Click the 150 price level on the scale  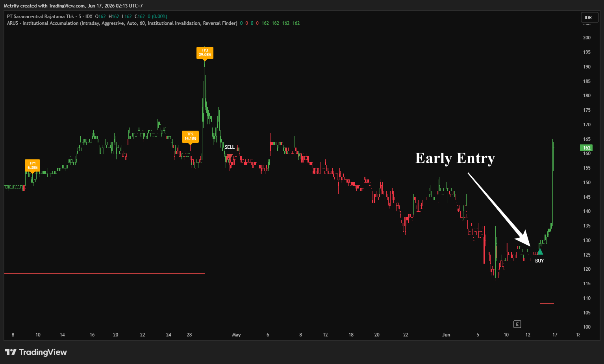[587, 183]
